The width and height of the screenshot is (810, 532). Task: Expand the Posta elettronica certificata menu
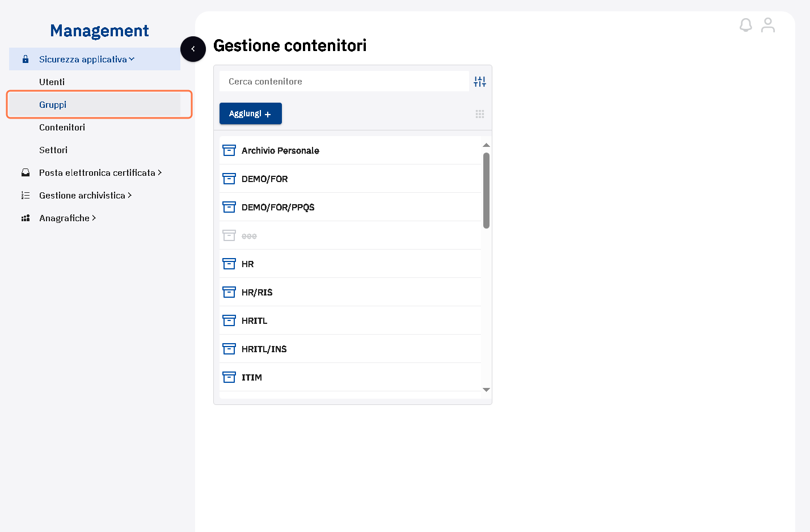click(95, 172)
